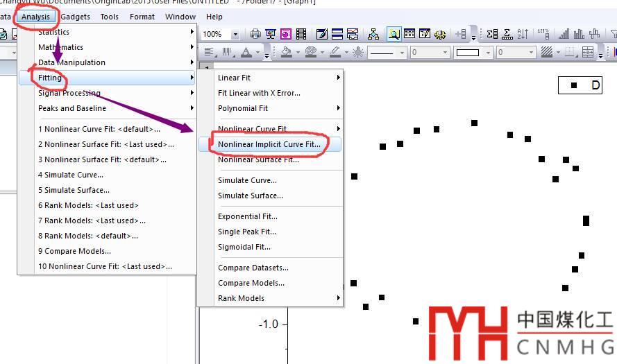Select recent item 9 Compare Models
Viewport: 617px width, 364px height.
point(107,251)
